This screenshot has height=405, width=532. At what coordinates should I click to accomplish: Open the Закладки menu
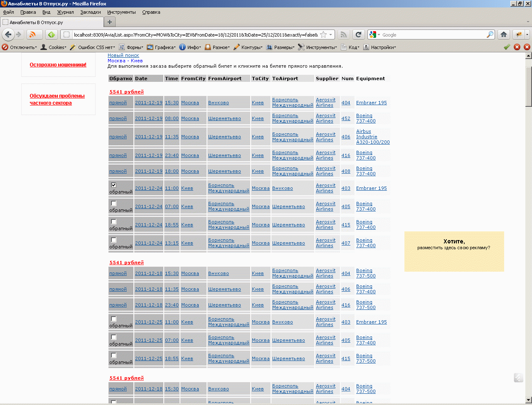pyautogui.click(x=91, y=12)
